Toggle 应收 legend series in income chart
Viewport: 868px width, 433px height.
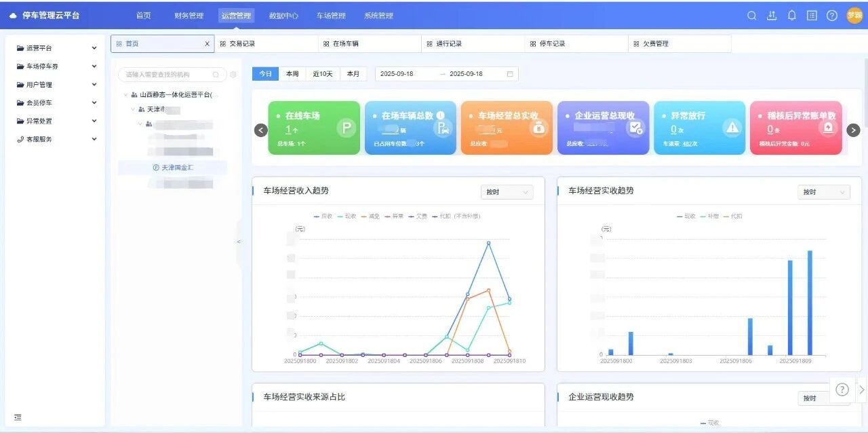[x=323, y=216]
